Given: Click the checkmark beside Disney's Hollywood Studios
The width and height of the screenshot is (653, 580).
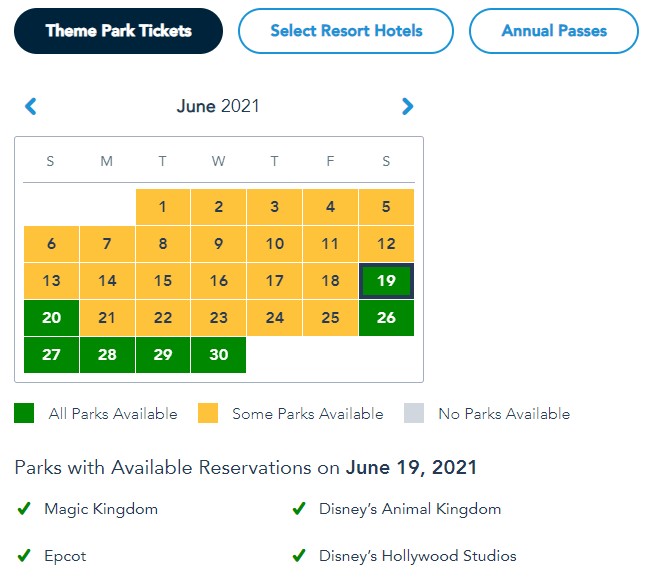Looking at the screenshot, I should 298,556.
